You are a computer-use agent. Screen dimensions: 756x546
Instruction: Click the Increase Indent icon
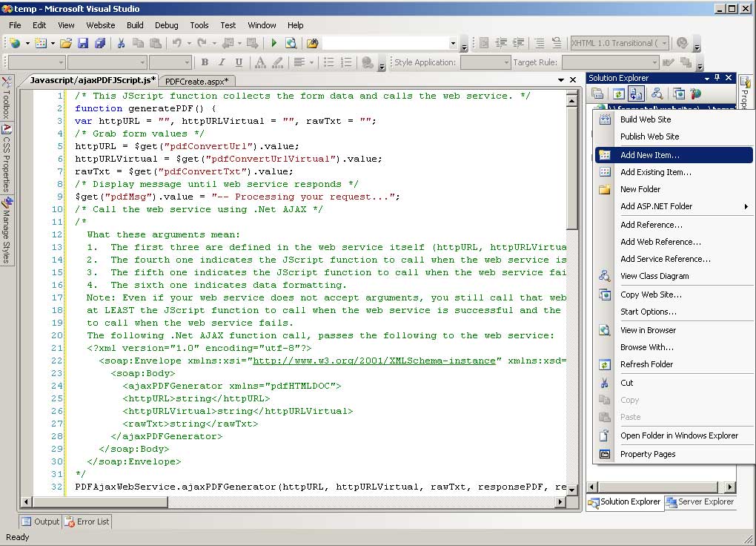coord(518,44)
